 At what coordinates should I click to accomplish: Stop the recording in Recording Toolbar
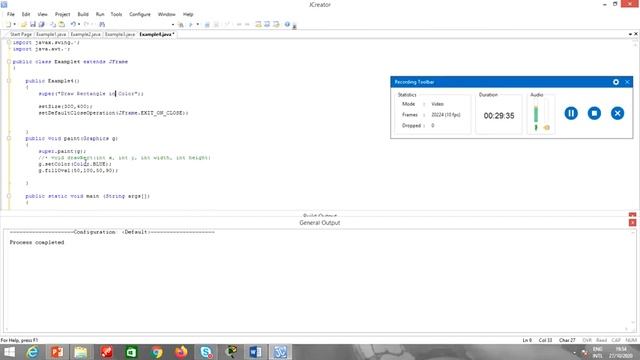tap(594, 113)
